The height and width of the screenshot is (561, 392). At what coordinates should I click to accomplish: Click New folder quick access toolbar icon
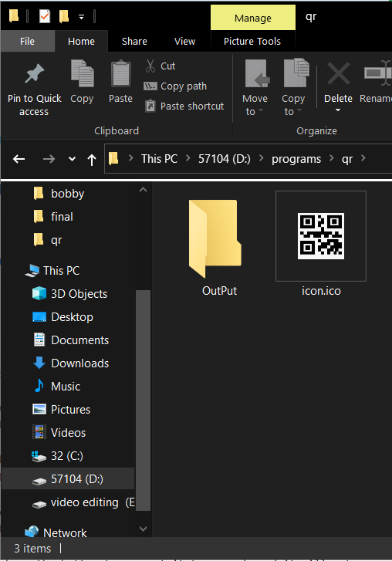click(x=64, y=16)
